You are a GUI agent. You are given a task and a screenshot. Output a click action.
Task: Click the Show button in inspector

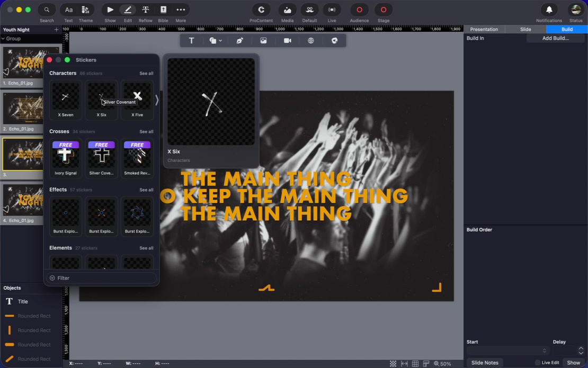click(573, 363)
